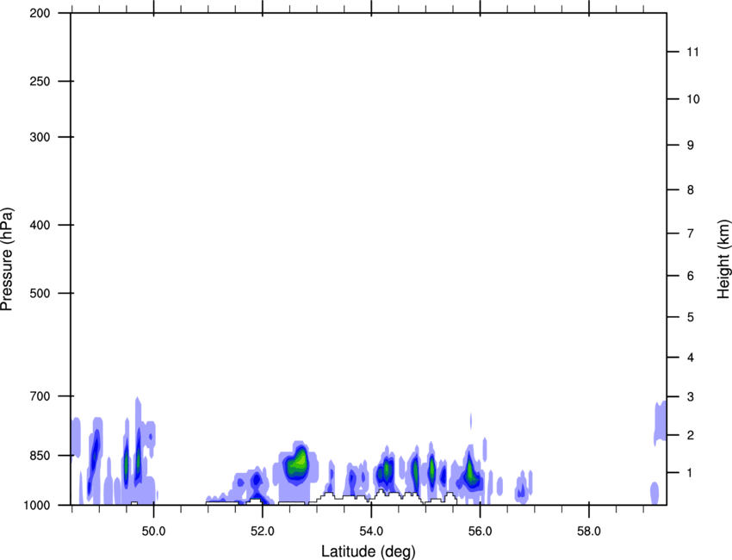The height and width of the screenshot is (560, 732).
Task: Click latitude tick label 58.0
Action: pos(589,532)
